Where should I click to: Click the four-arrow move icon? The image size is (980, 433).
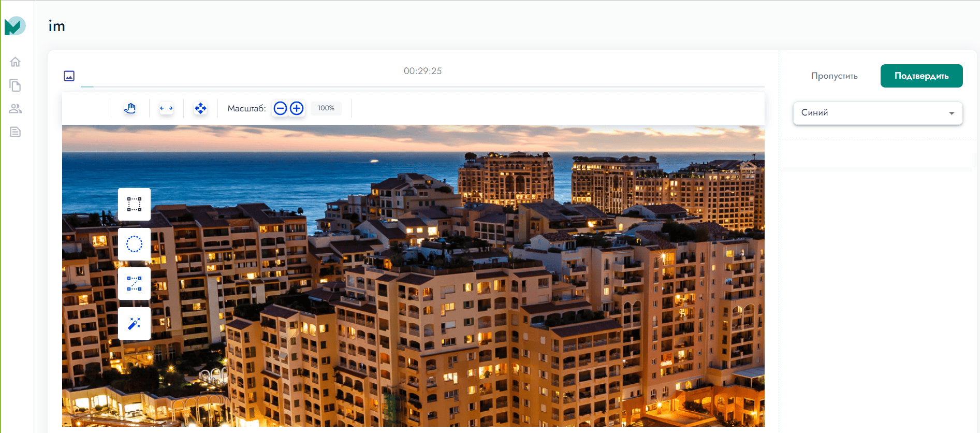pyautogui.click(x=200, y=108)
